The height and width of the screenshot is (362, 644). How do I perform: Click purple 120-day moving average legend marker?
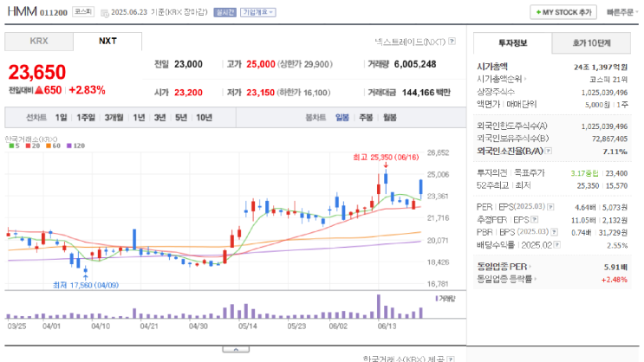pos(69,145)
